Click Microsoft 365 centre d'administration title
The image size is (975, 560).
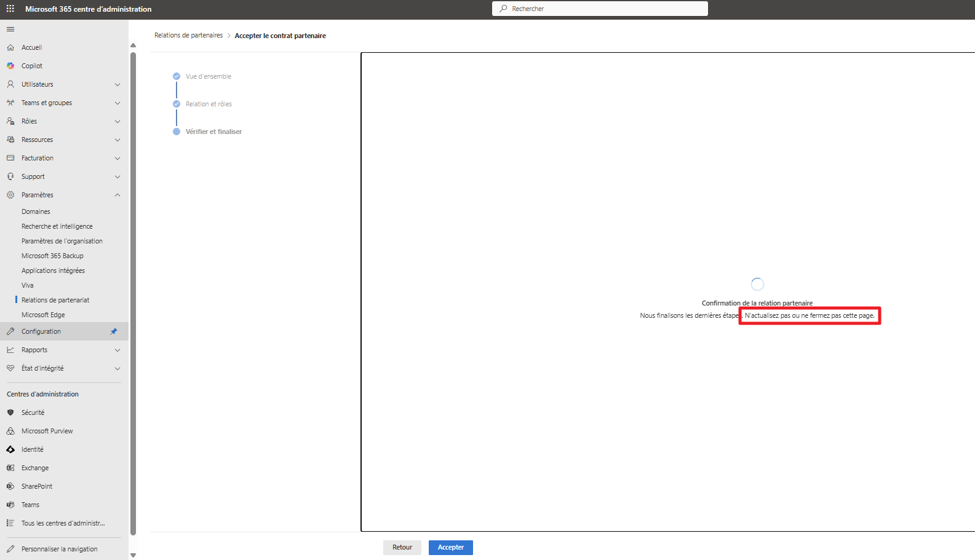point(89,9)
